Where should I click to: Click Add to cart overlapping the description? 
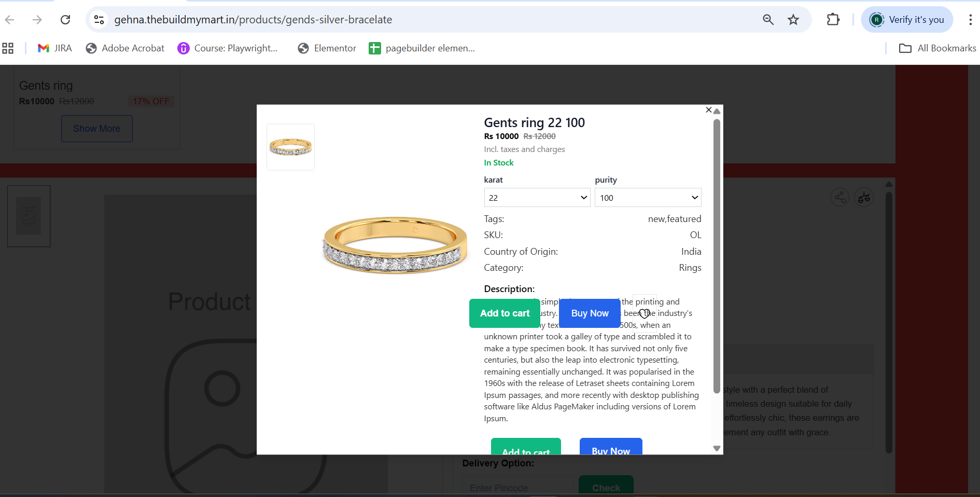point(505,313)
